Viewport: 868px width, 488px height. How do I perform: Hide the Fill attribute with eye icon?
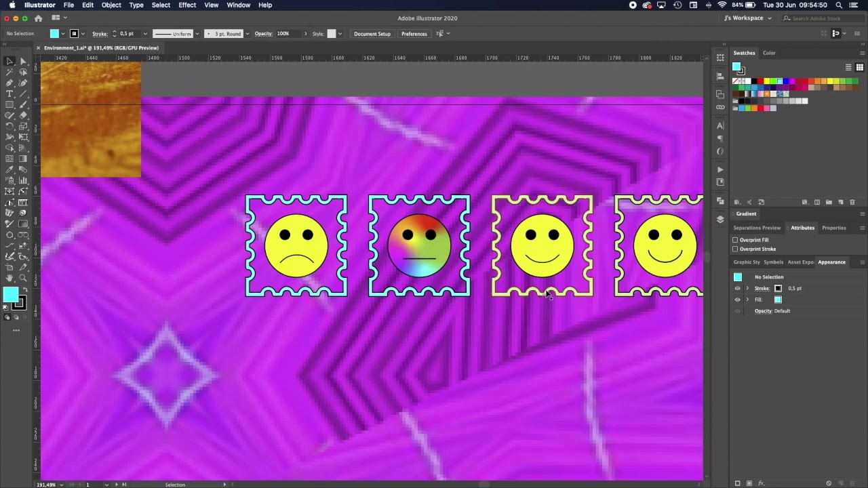coord(738,300)
